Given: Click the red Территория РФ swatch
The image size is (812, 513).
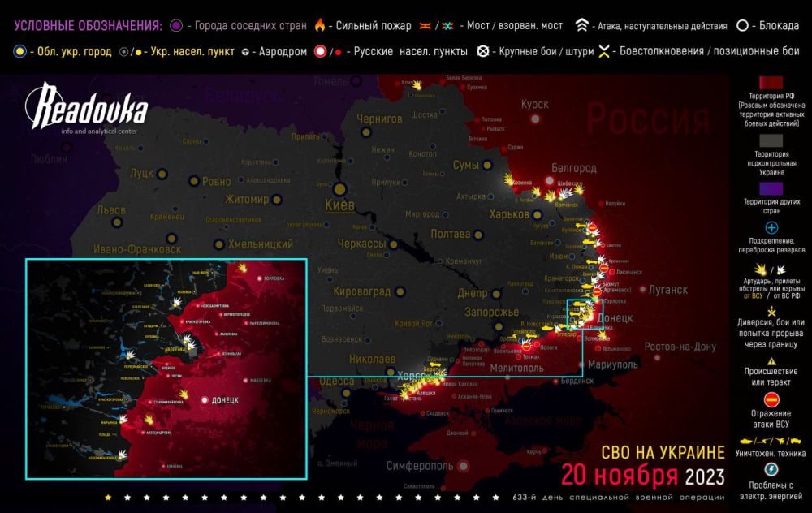Looking at the screenshot, I should click(x=771, y=83).
